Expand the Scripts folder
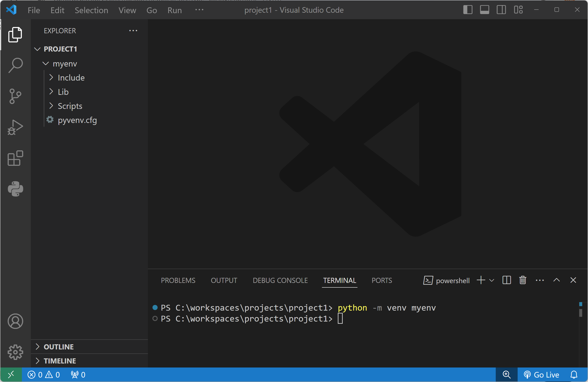Image resolution: width=588 pixels, height=382 pixels. point(70,106)
